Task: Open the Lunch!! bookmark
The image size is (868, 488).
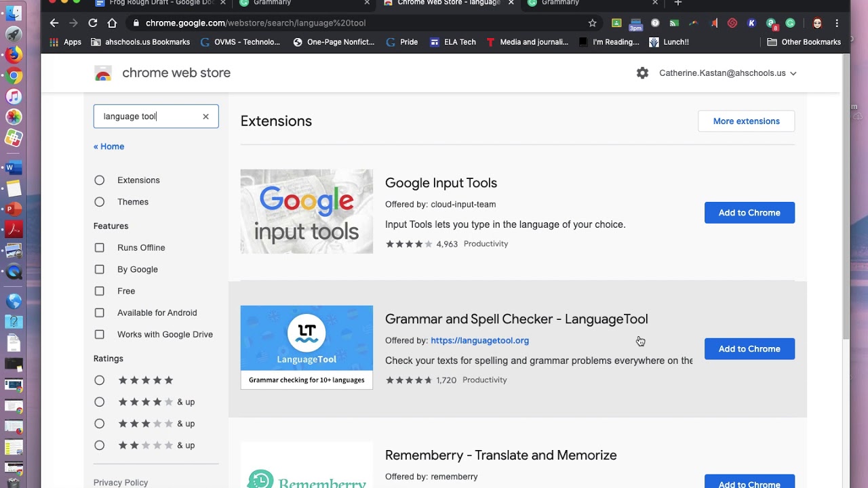Action: coord(669,42)
